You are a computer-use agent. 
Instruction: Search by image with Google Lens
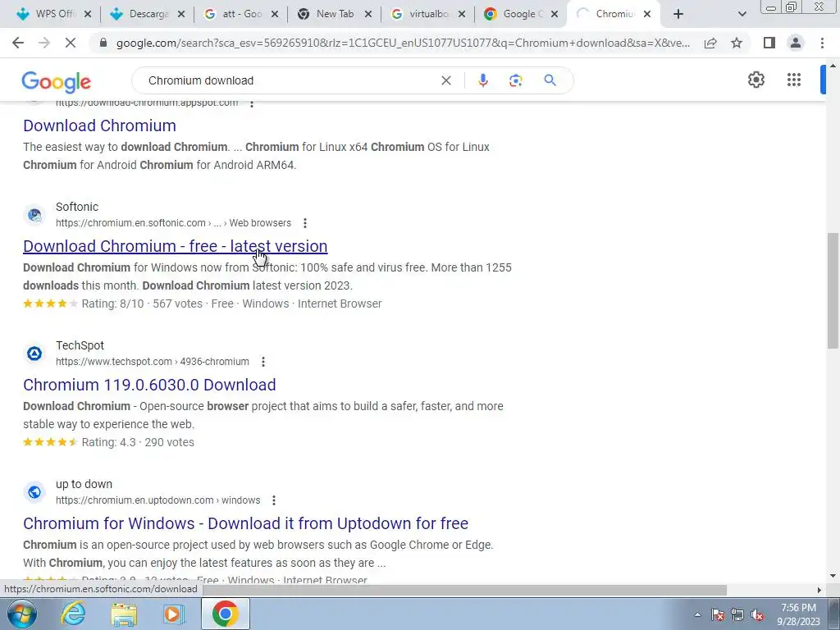[x=515, y=80]
